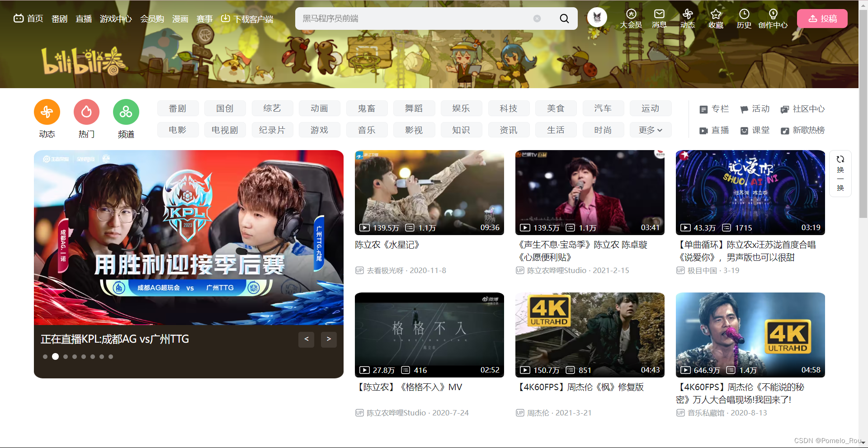Open 大会员 membership icon

[631, 19]
